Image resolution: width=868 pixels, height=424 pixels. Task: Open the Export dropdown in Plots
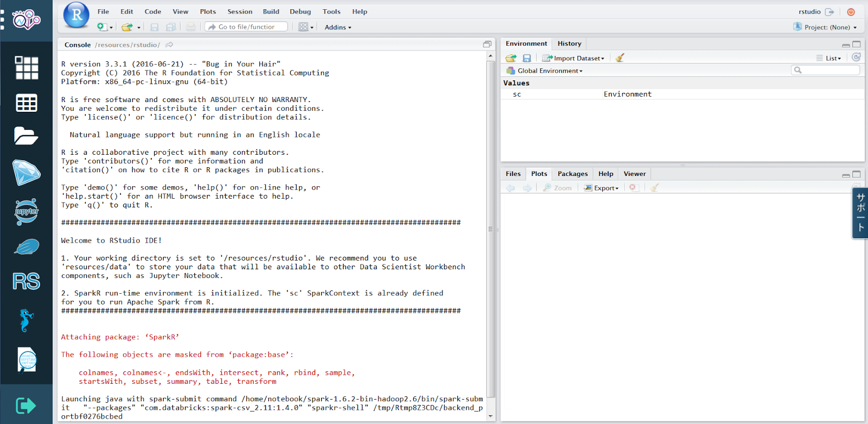[x=601, y=188]
